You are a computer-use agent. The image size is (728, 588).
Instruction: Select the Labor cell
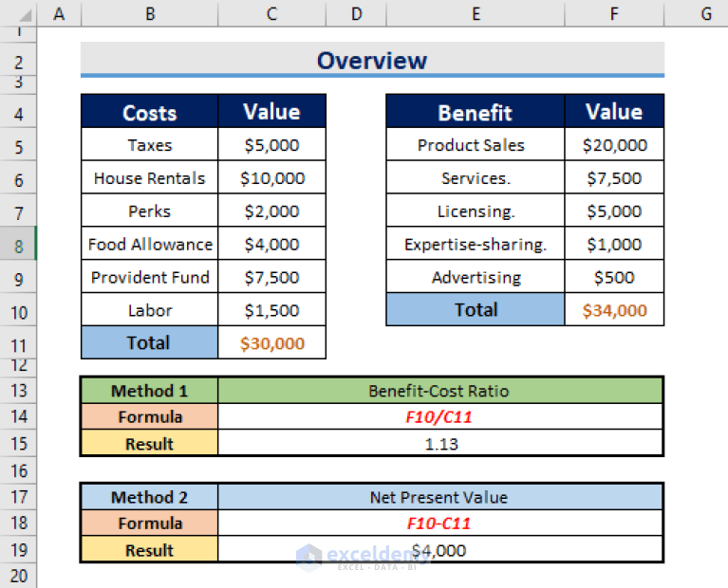(150, 309)
